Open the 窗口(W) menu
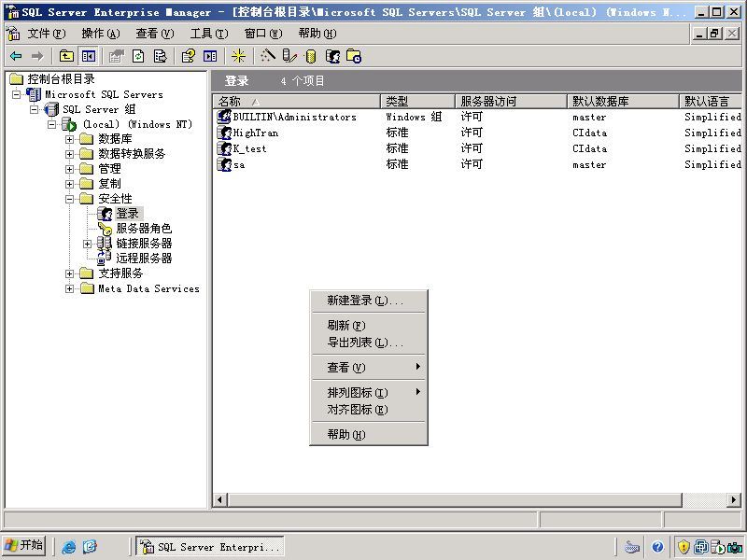The image size is (747, 560). click(263, 34)
